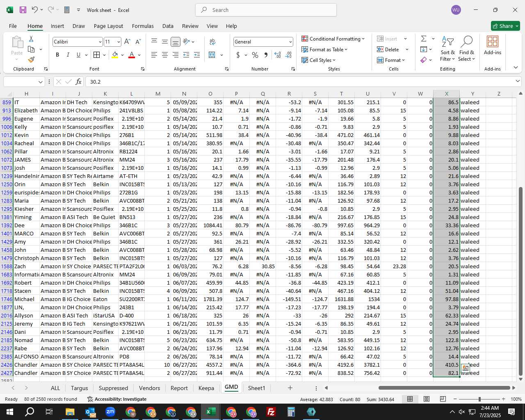Open the Calibri font name dropdown
This screenshot has height=420, width=525.
(x=100, y=42)
